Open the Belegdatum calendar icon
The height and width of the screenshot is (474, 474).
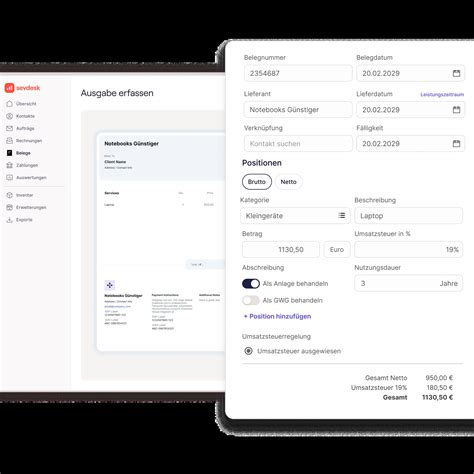click(456, 73)
